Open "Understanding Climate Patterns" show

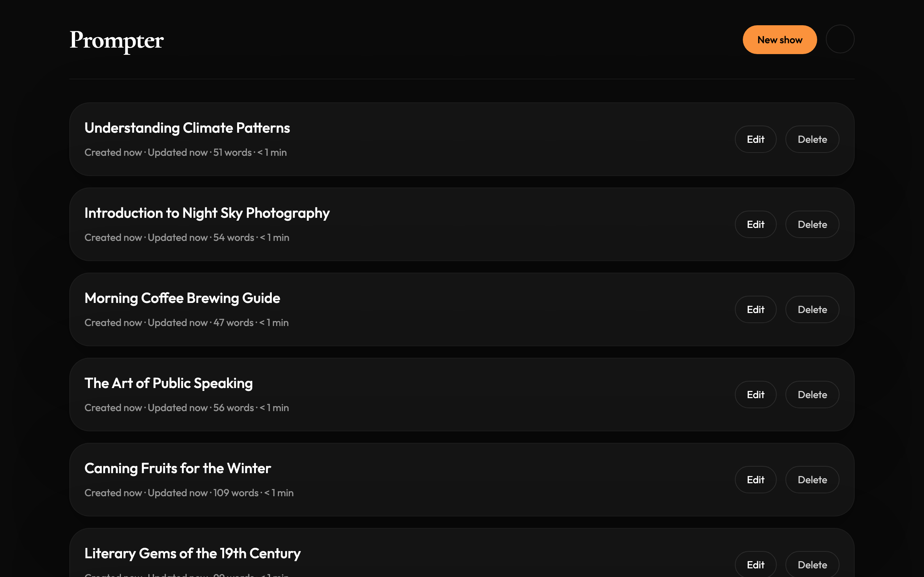pos(187,128)
